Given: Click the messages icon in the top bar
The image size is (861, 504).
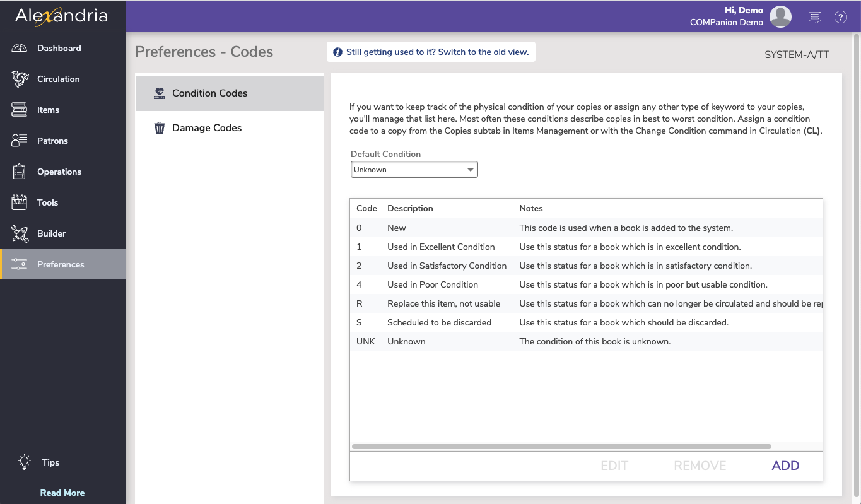Looking at the screenshot, I should click(814, 17).
